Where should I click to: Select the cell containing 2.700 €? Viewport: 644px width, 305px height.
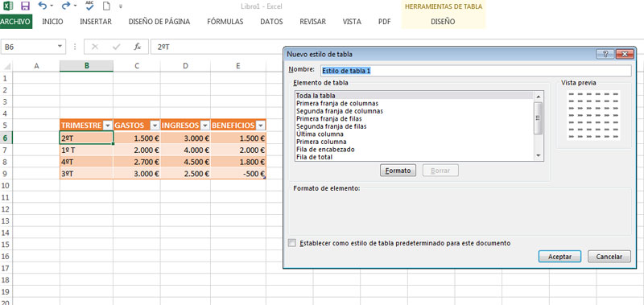tap(137, 162)
